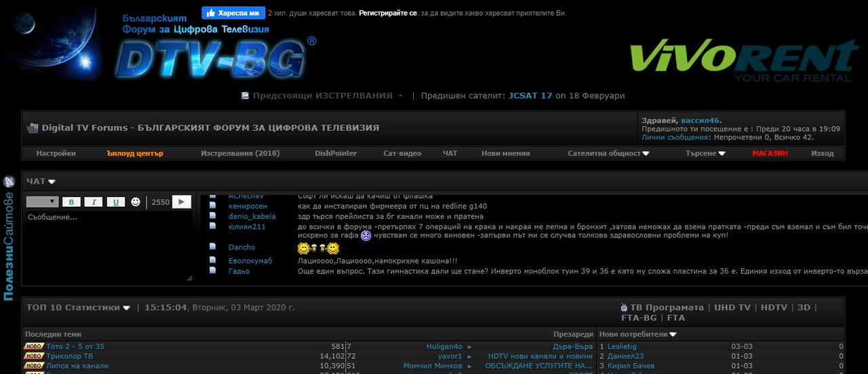The image size is (868, 374).
Task: Click the Facebook 'Харесва ми' like button
Action: [233, 13]
